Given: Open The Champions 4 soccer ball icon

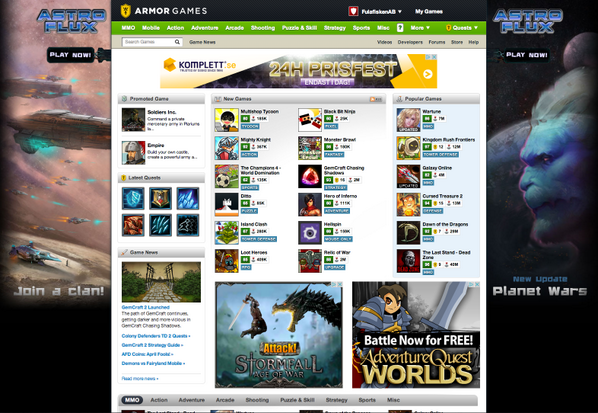Looking at the screenshot, I should 227,177.
